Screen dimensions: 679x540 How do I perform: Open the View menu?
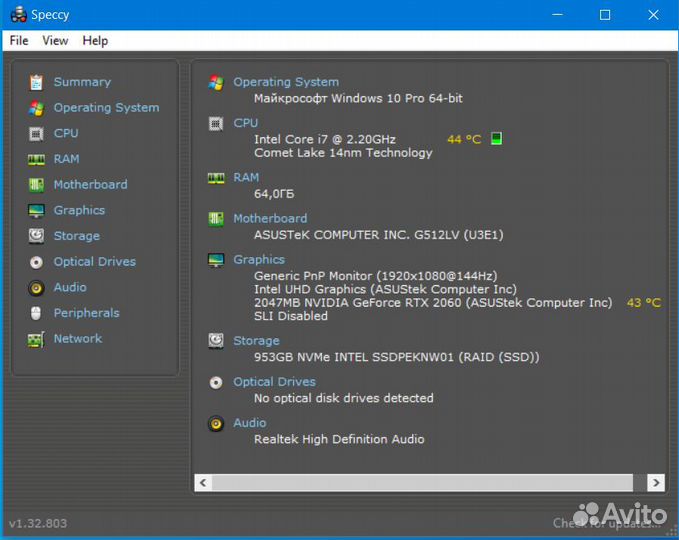pos(55,40)
